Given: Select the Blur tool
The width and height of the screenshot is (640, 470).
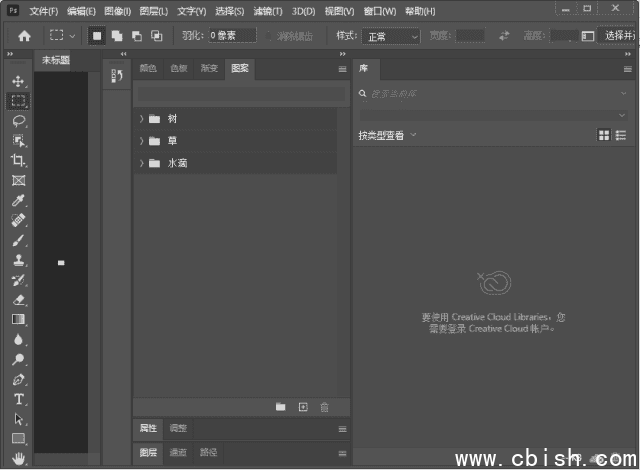Looking at the screenshot, I should [18, 339].
